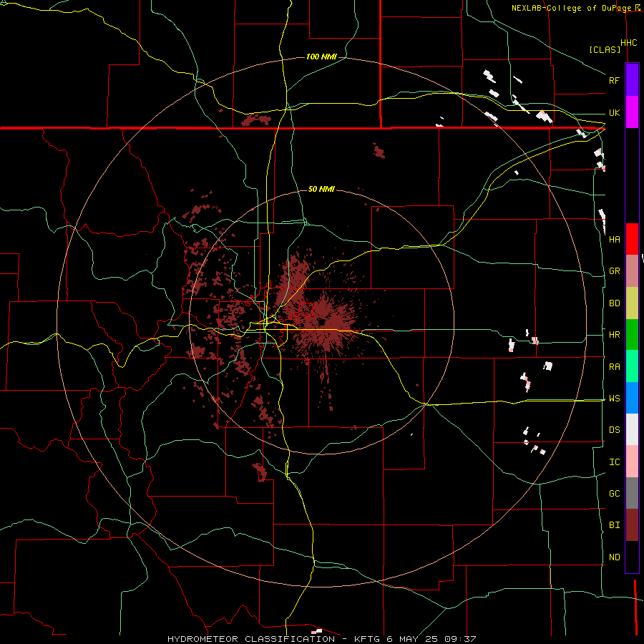Click the UK legend label
This screenshot has height=644, width=644.
pyautogui.click(x=614, y=112)
